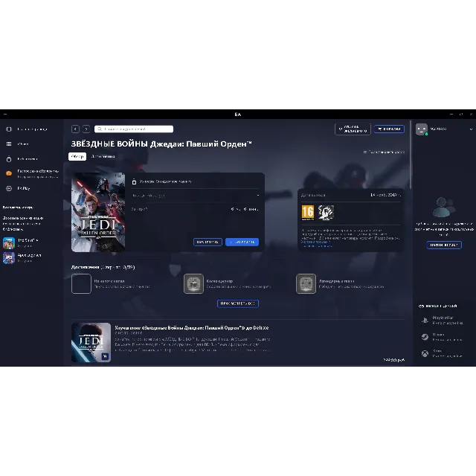Open the second recent game icon below Sims
Image resolution: width=476 pixels, height=476 pixels.
(x=9, y=258)
